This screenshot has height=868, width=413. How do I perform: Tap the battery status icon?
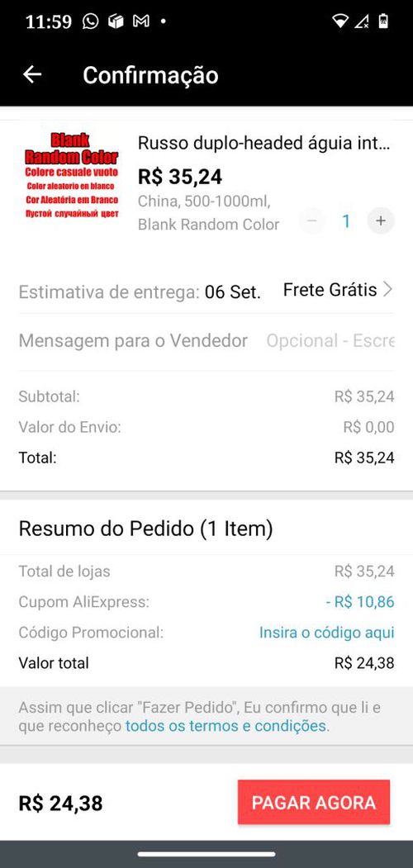383,21
